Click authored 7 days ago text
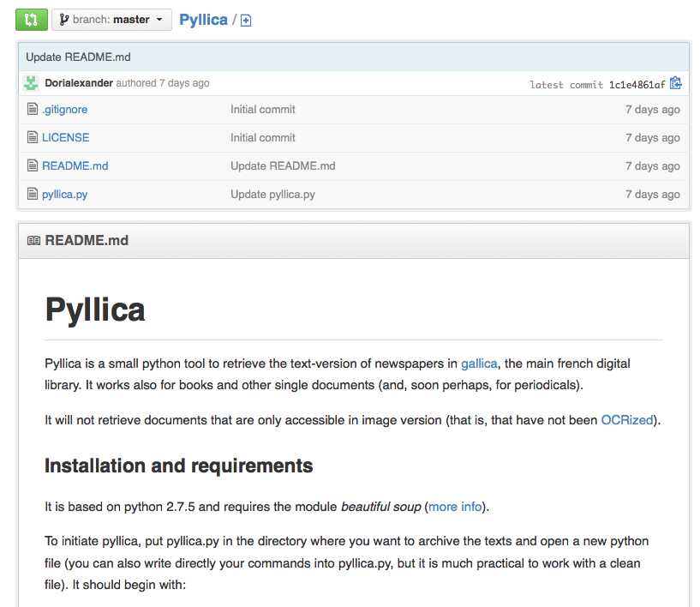Screen dimensions: 700x607 pyautogui.click(x=163, y=83)
